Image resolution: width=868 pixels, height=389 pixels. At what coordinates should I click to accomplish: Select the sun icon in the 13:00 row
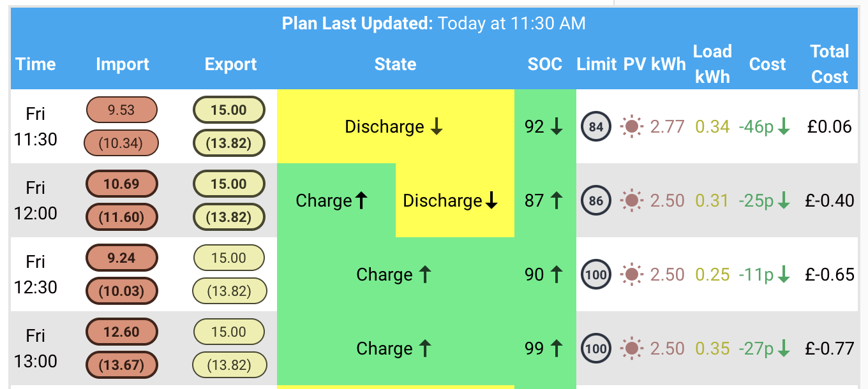[x=632, y=348]
